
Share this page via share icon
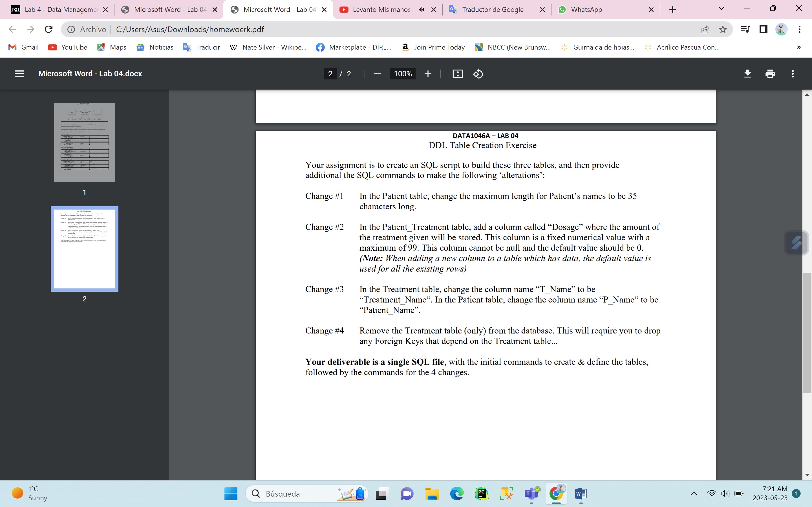pyautogui.click(x=705, y=30)
